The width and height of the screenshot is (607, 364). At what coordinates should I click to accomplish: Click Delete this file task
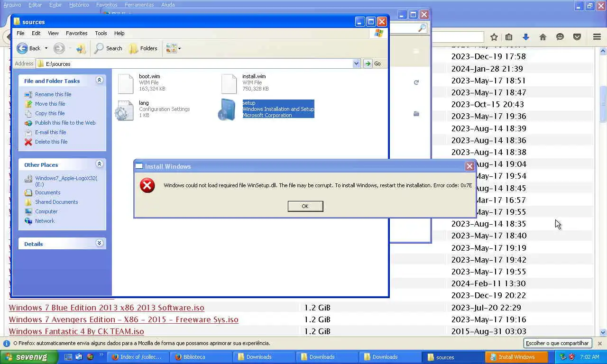tap(51, 142)
